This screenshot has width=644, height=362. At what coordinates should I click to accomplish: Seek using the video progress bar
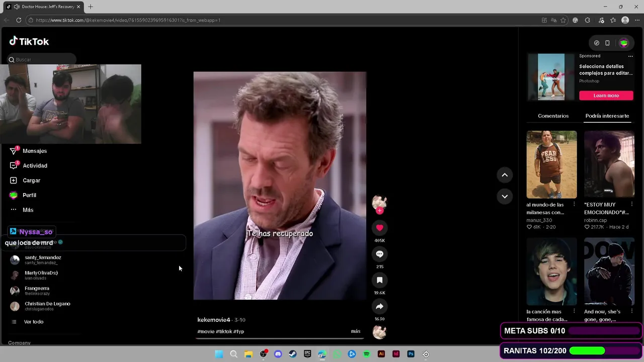[x=280, y=338]
